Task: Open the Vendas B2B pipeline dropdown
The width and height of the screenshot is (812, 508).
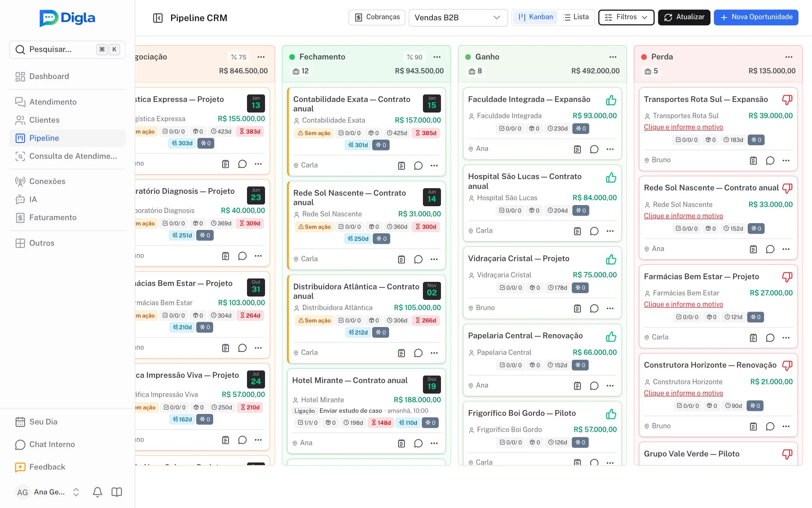Action: (458, 18)
